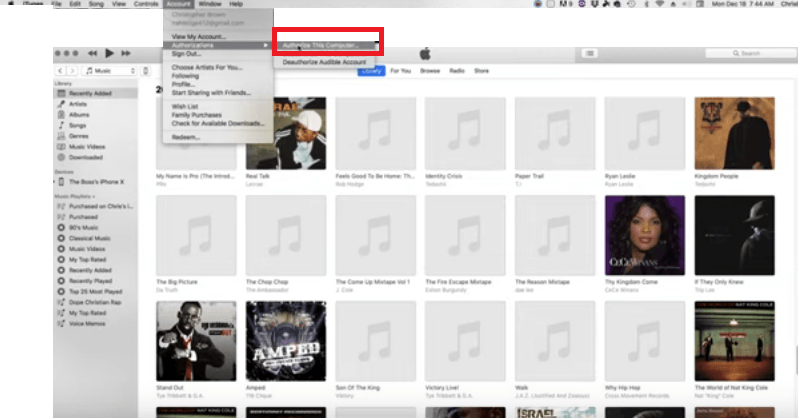Open the Thy Kingdom Come album cover
The image size is (798, 418).
coord(645,235)
